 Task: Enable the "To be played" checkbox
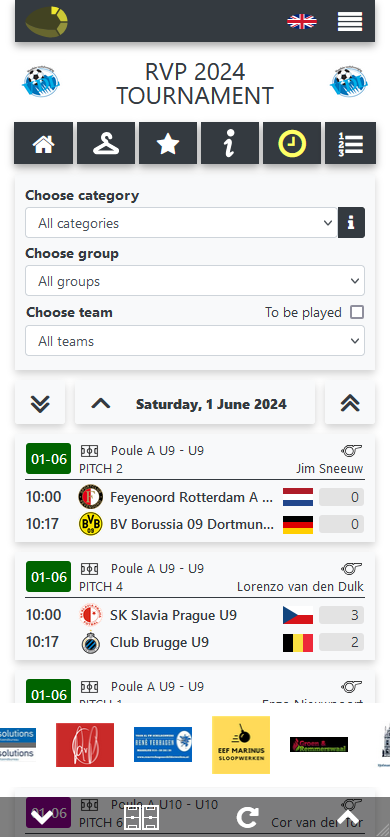(x=357, y=312)
